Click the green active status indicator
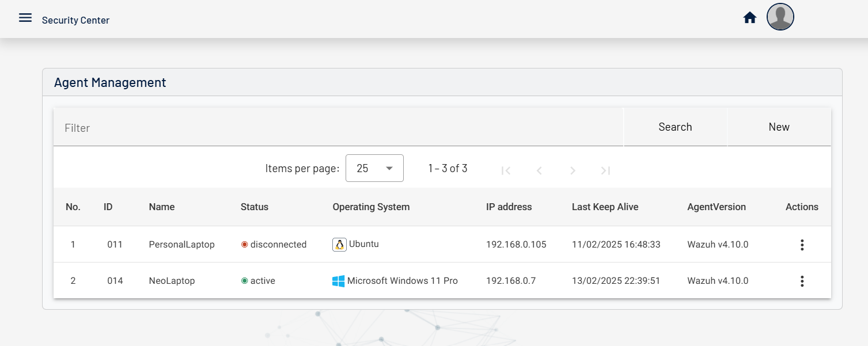 tap(244, 281)
